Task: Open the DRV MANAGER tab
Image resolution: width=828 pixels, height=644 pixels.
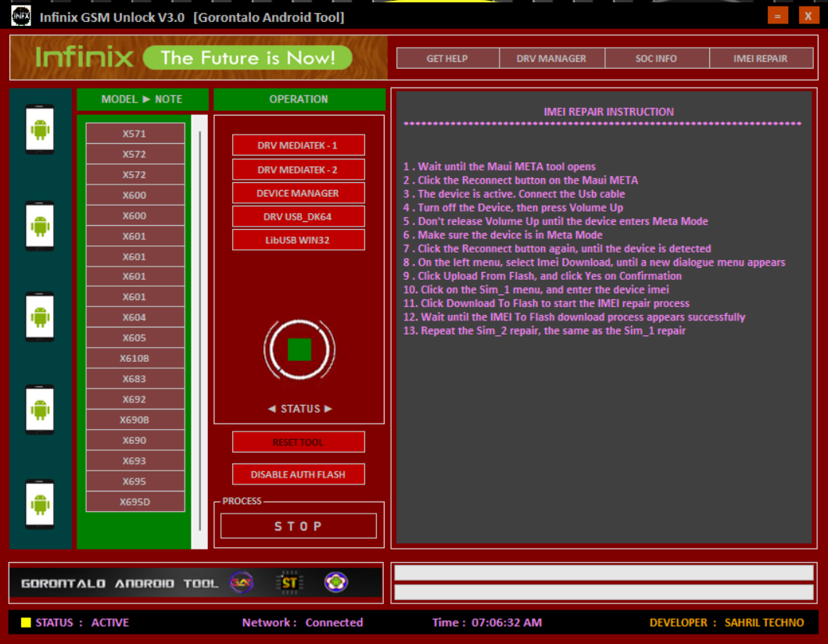Action: [552, 58]
